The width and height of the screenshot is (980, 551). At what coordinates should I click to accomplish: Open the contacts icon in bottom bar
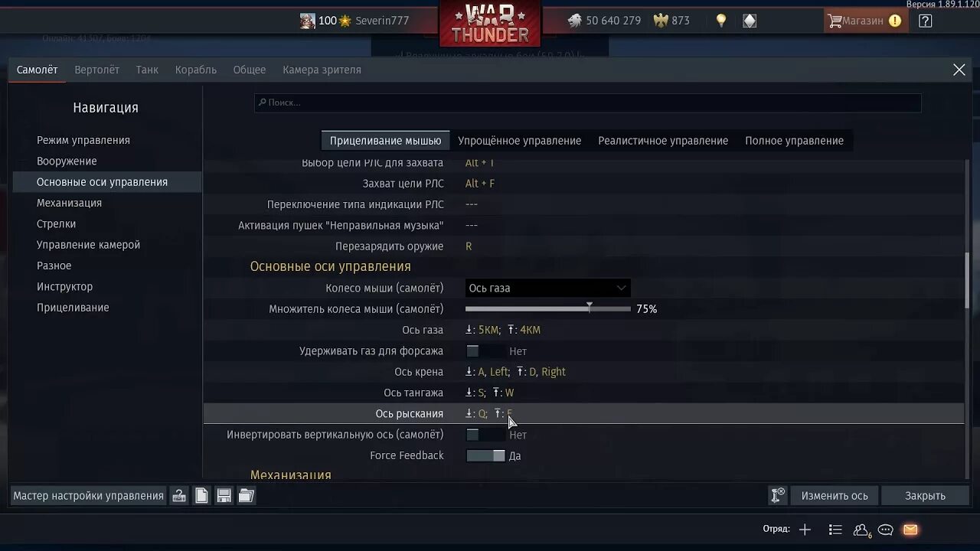coord(861,530)
